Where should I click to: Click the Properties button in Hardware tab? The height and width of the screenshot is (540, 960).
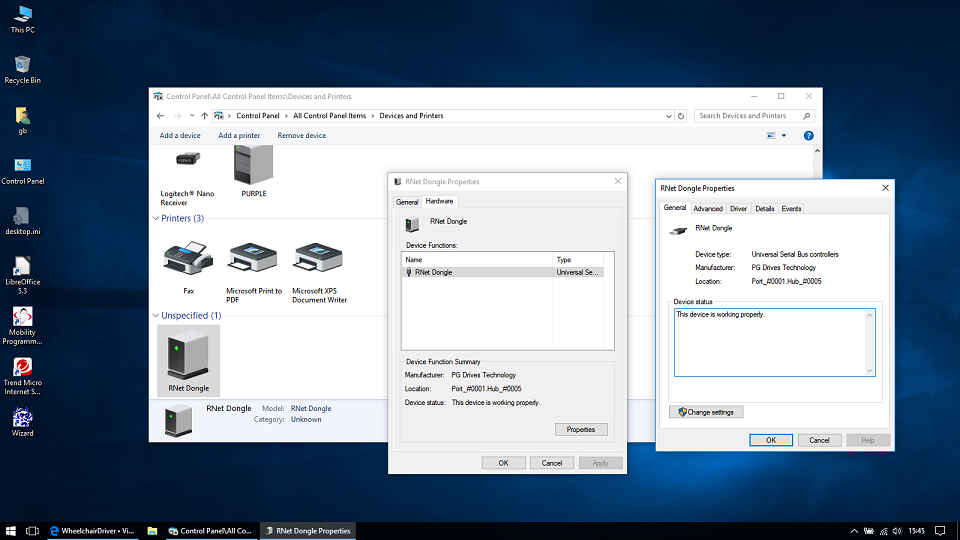(x=580, y=429)
